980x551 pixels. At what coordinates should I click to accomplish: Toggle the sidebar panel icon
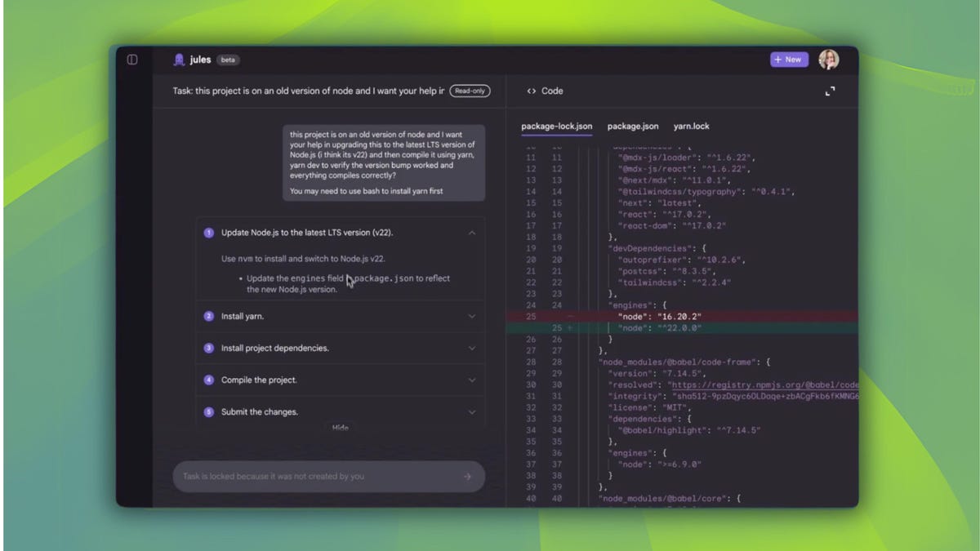(132, 60)
